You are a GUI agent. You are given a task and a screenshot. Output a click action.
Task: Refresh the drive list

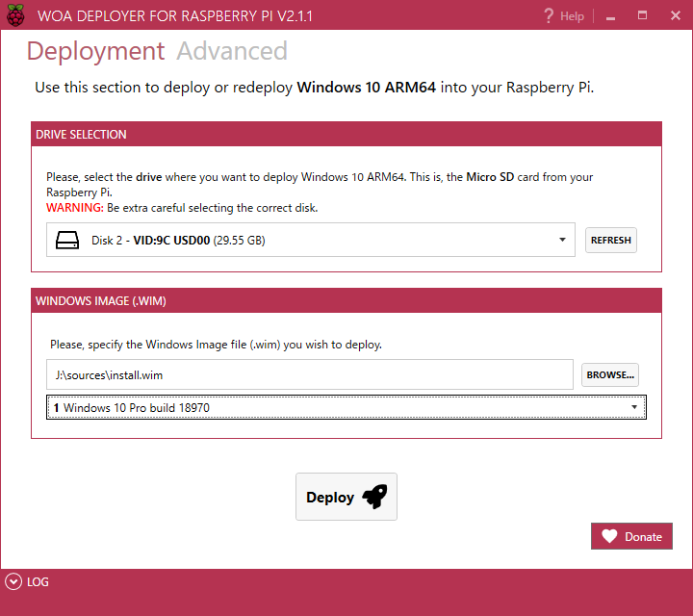pos(611,240)
